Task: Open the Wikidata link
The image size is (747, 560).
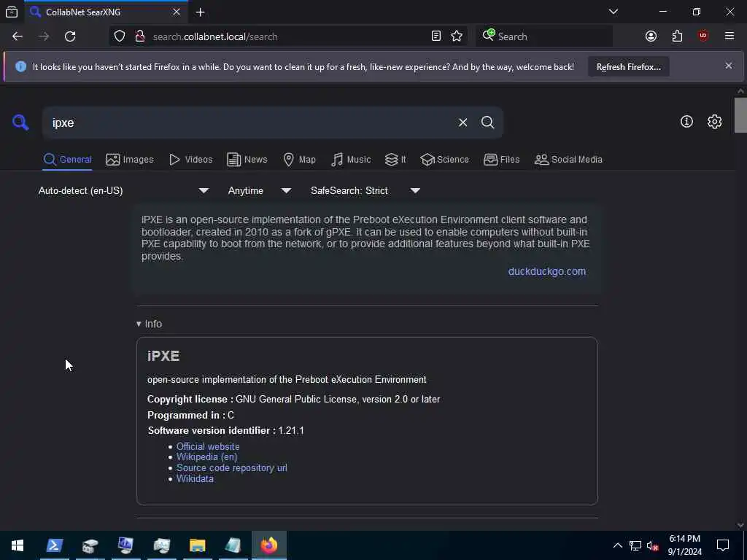Action: (195, 478)
